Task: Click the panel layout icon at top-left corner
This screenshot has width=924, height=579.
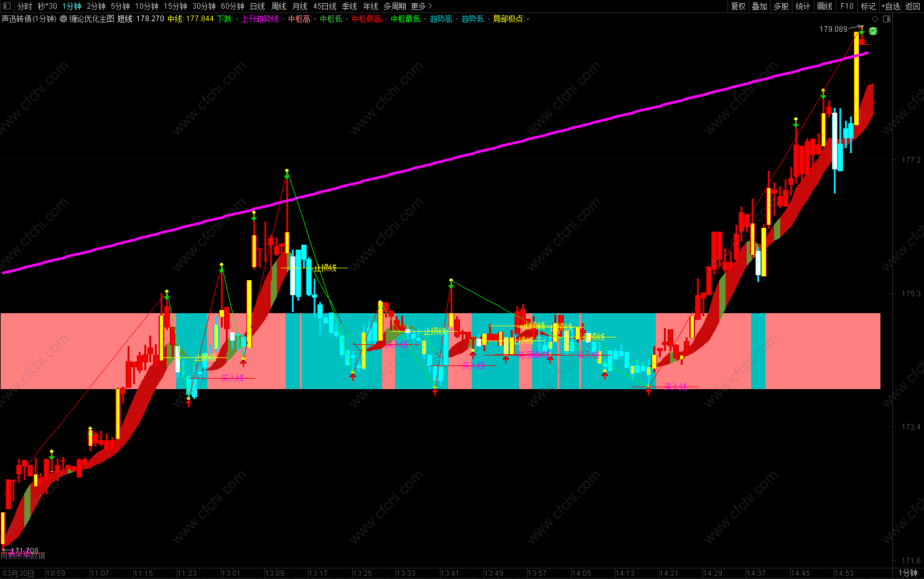Action: coord(7,6)
